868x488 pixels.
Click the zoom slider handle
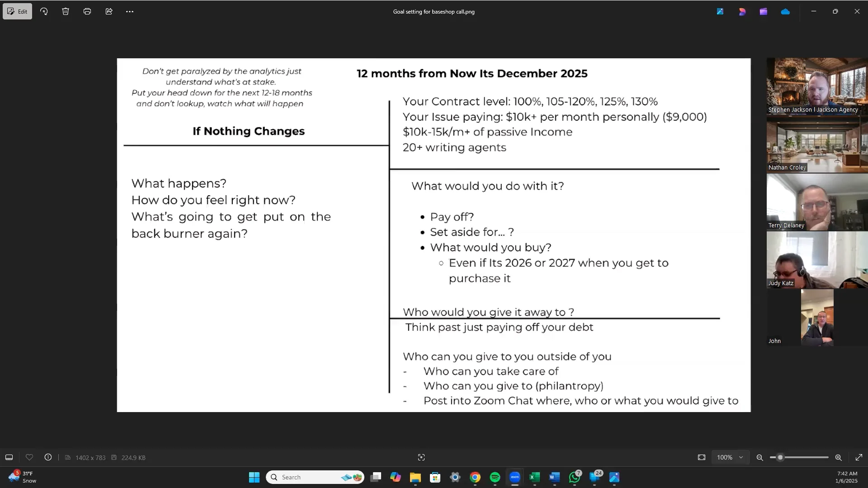(x=780, y=457)
